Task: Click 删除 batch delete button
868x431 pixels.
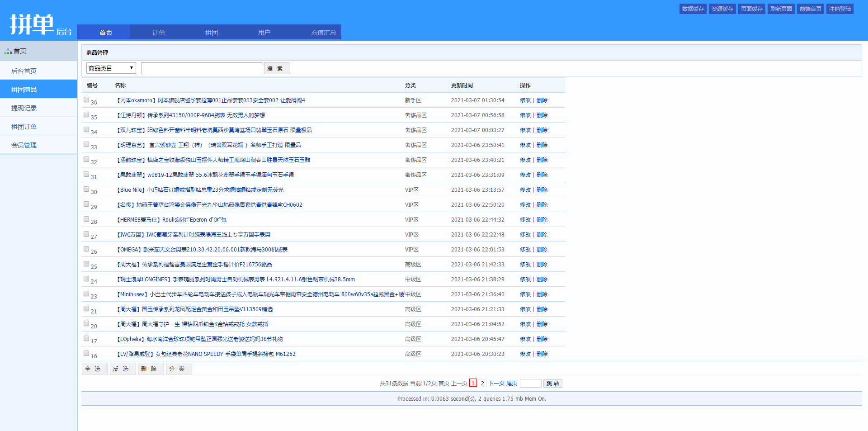Action: tap(151, 369)
